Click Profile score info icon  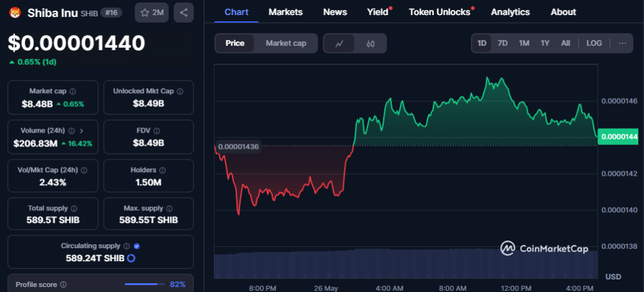point(64,284)
